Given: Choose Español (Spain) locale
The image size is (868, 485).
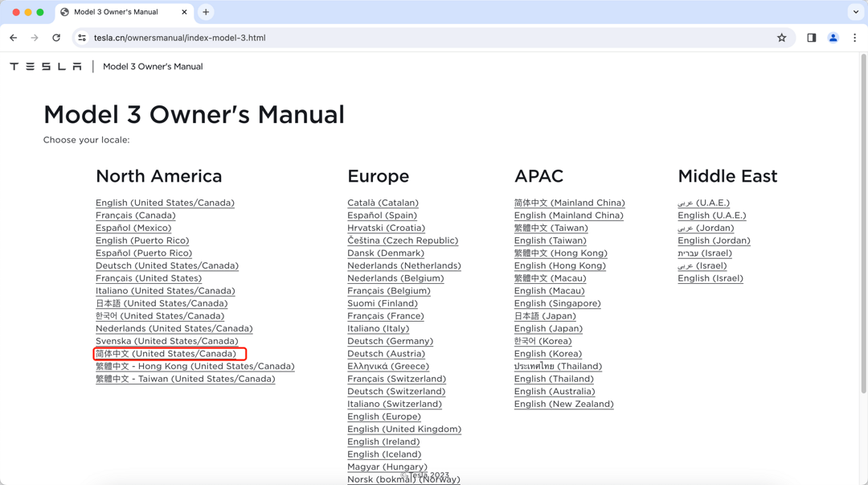Looking at the screenshot, I should (383, 216).
